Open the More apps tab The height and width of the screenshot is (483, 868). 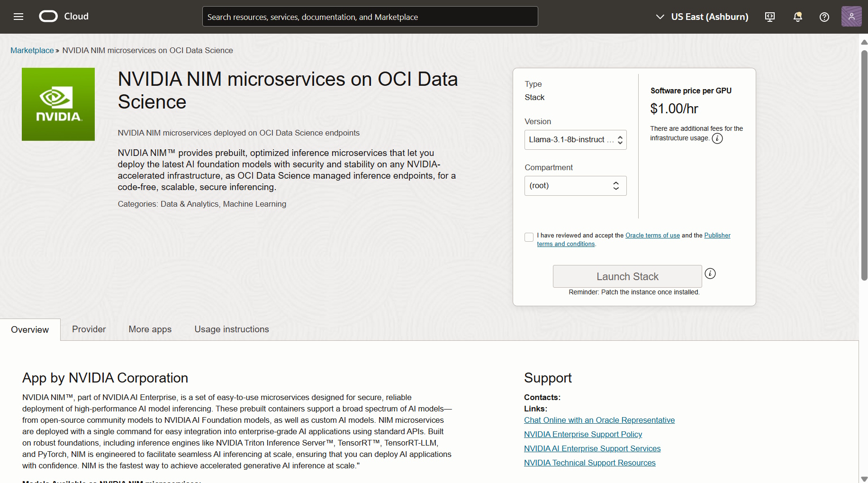pos(150,329)
